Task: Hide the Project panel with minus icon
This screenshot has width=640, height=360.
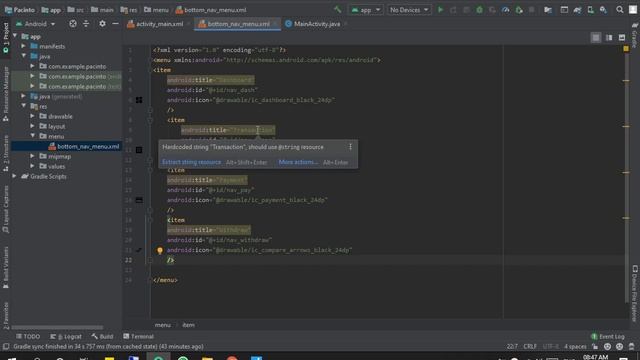Action: (115, 24)
